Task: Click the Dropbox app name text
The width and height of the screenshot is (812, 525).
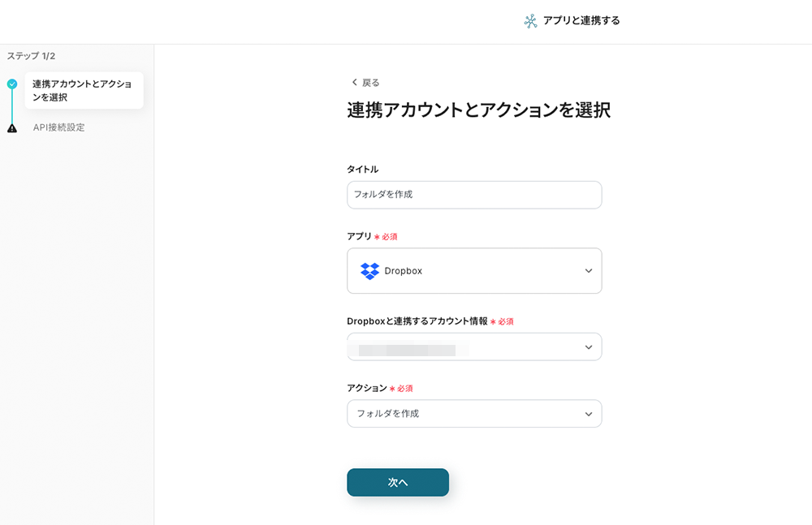Action: pyautogui.click(x=404, y=271)
